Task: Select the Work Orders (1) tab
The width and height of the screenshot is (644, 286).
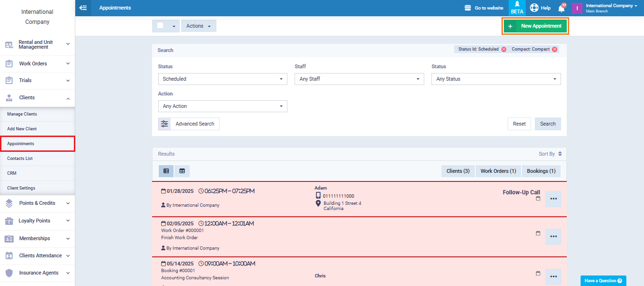Action: [x=498, y=171]
